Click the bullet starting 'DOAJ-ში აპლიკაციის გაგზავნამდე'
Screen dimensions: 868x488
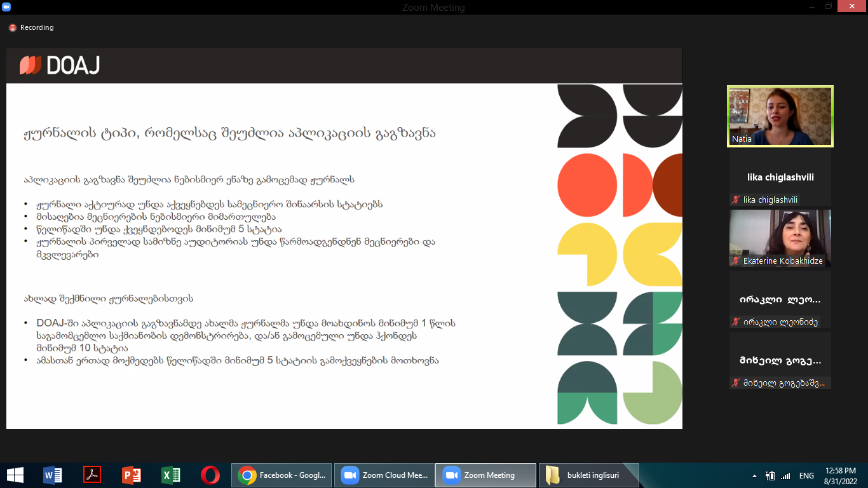tap(246, 335)
